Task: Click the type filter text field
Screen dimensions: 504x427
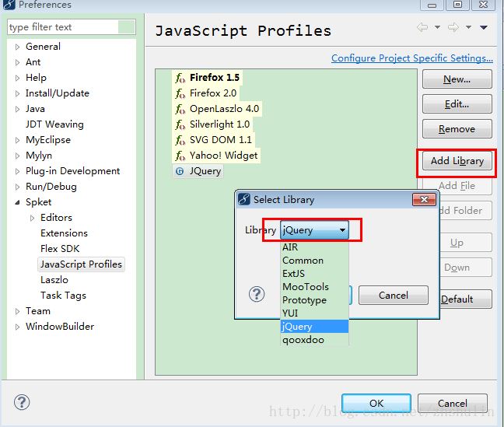Action: (x=72, y=27)
